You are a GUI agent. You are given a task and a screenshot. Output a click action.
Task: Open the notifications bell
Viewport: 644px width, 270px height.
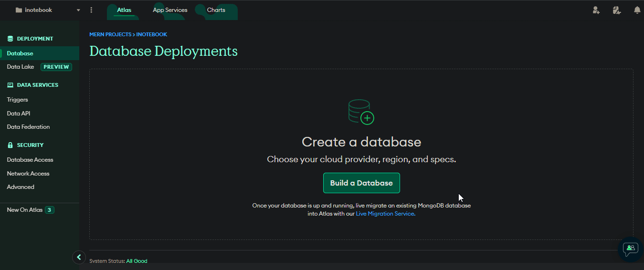(x=637, y=10)
